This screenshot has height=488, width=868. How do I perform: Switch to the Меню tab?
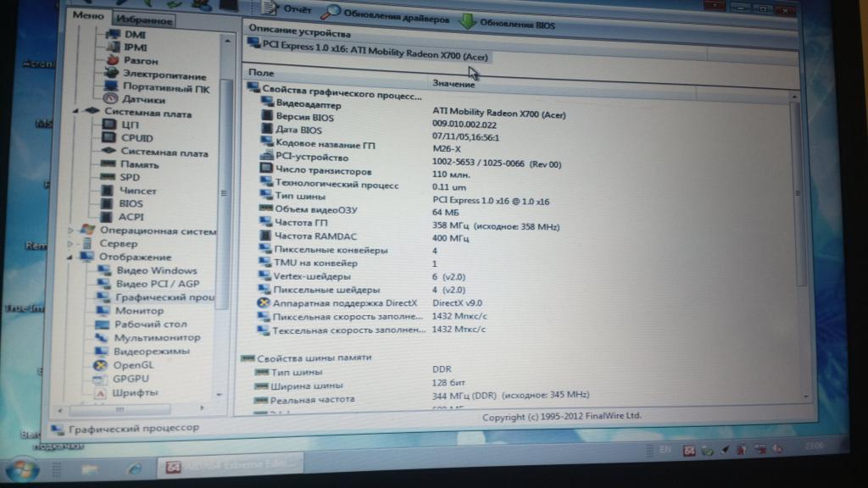click(89, 16)
